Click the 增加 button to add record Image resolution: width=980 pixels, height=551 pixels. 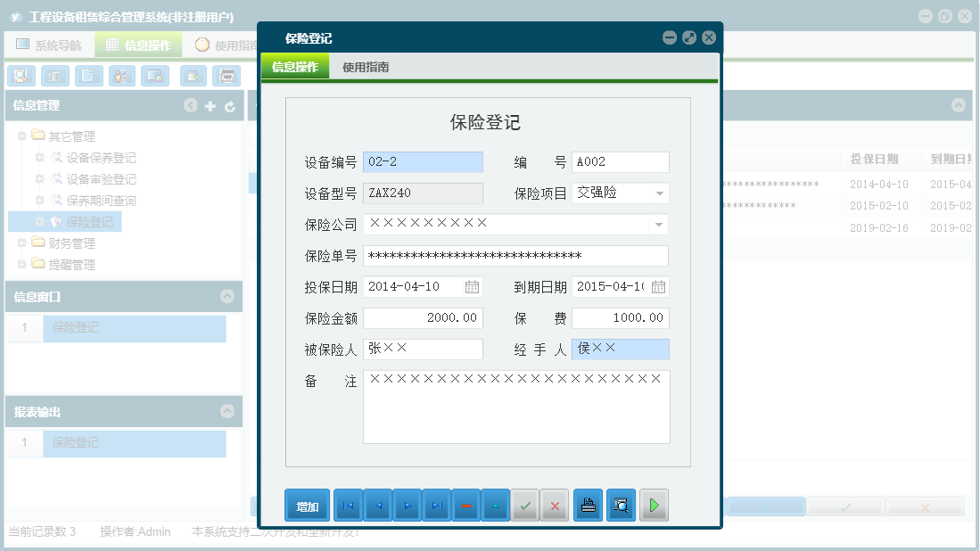(x=307, y=505)
